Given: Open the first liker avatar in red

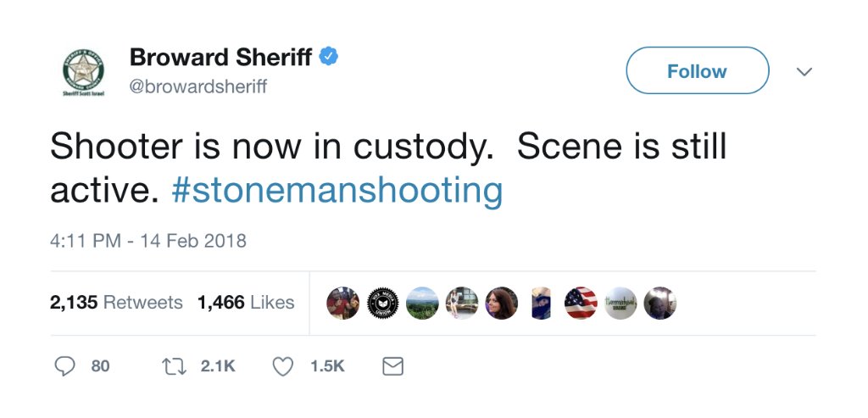Looking at the screenshot, I should pos(343,303).
